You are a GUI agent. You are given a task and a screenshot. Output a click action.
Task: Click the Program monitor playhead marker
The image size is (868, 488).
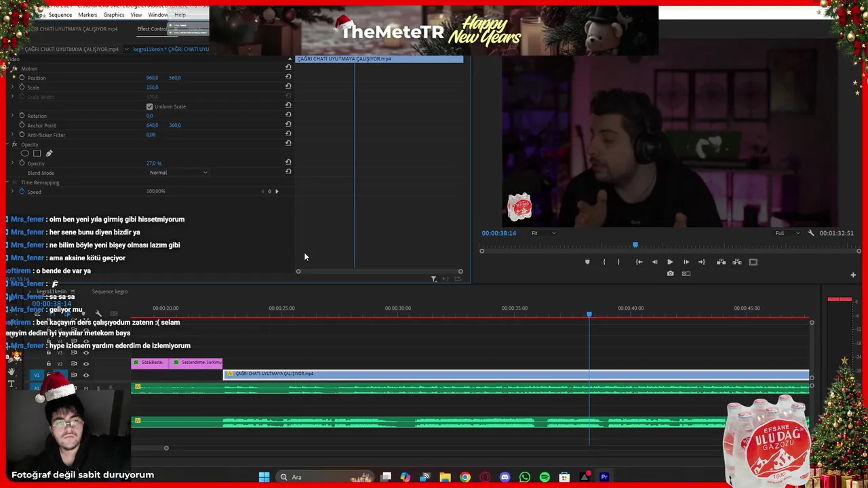(x=635, y=245)
